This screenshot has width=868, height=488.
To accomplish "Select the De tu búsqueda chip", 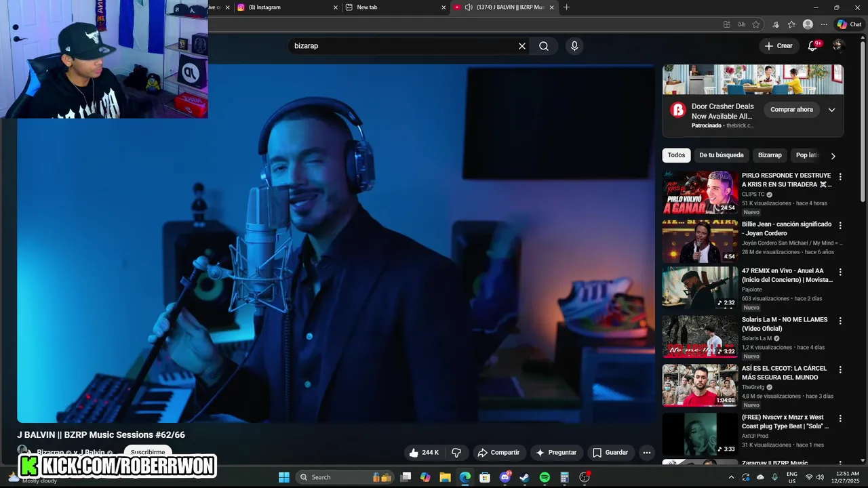I will coord(722,155).
